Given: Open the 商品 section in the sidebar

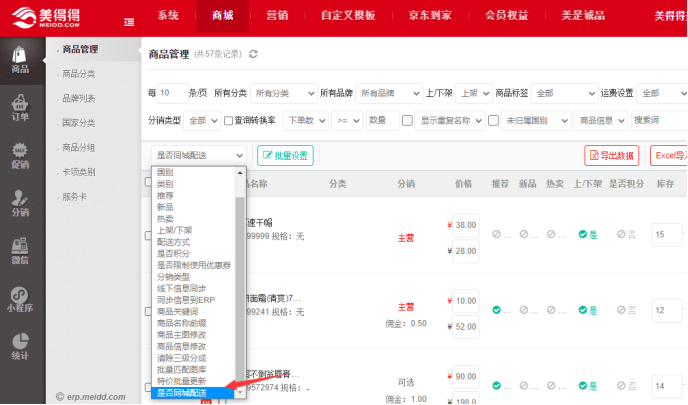Looking at the screenshot, I should 20,61.
